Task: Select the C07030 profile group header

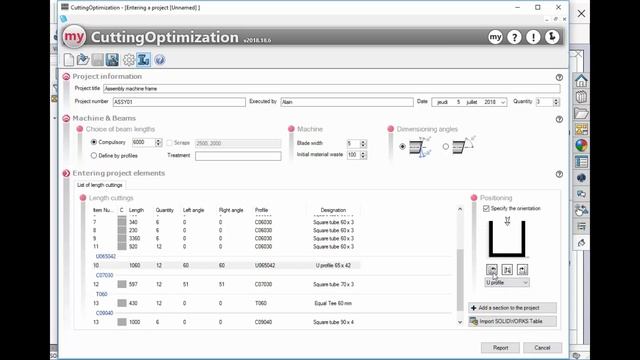Action: 104,275
